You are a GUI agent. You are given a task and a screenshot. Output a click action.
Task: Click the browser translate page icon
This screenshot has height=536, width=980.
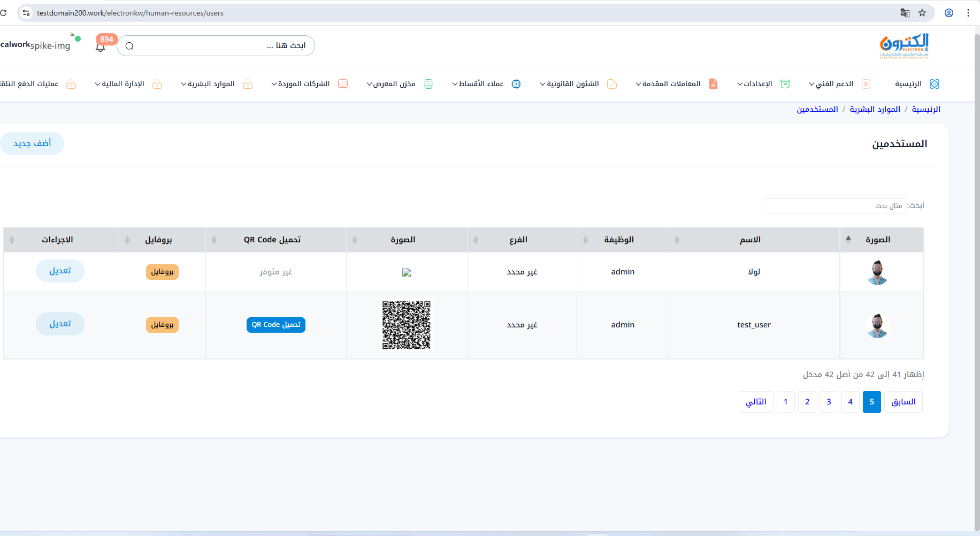click(905, 13)
